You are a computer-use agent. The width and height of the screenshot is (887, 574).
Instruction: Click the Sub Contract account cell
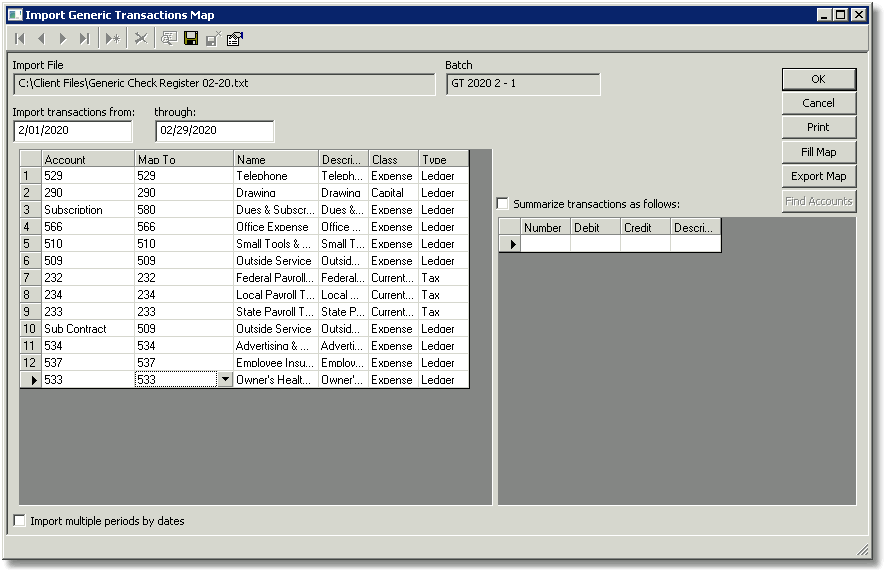pyautogui.click(x=88, y=329)
